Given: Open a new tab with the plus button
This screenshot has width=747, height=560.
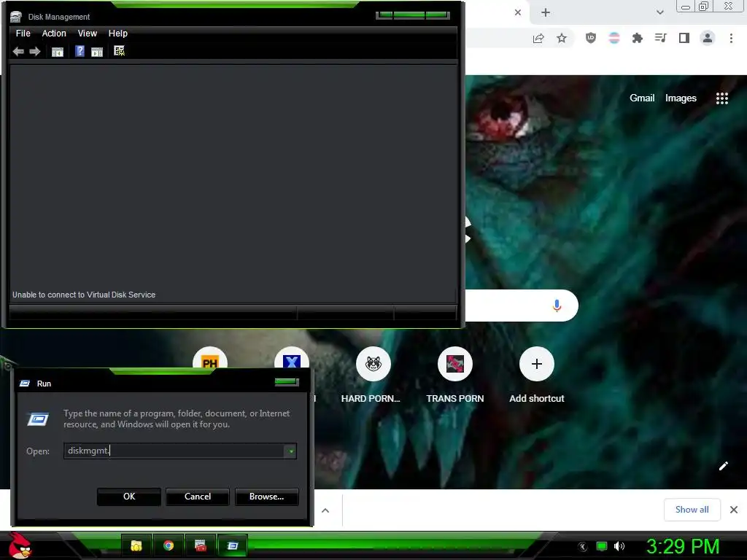Looking at the screenshot, I should [546, 13].
